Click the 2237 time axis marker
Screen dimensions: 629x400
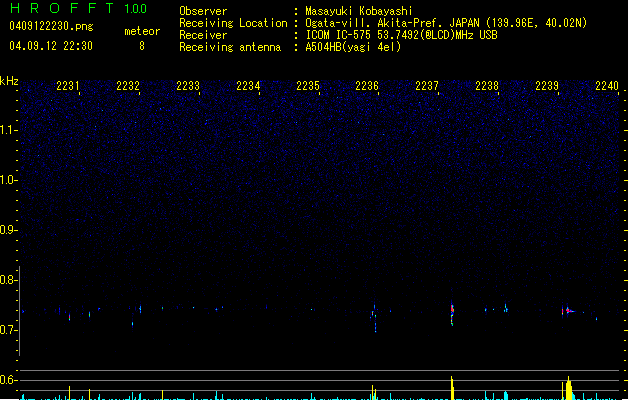[x=427, y=85]
